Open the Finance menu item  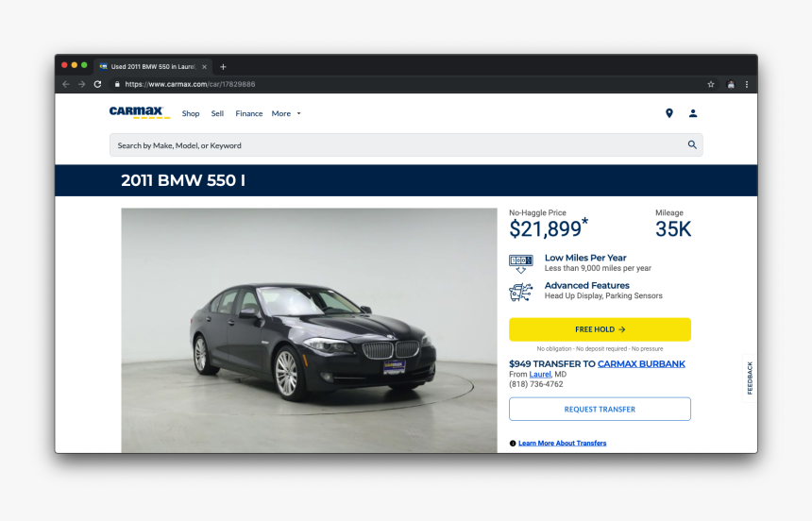[x=249, y=113]
